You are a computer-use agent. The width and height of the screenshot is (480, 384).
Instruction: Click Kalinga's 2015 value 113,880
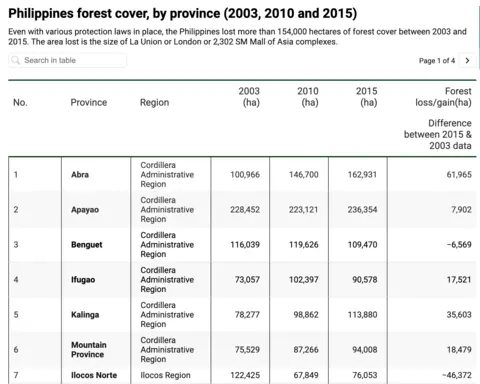(362, 315)
